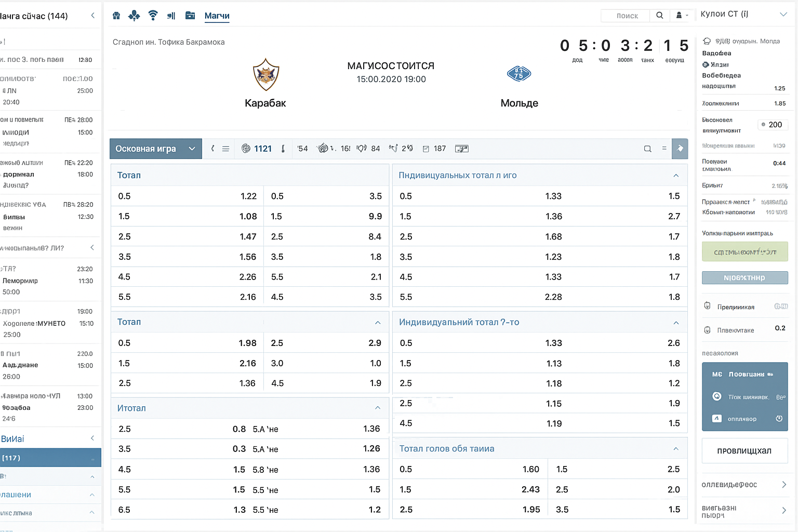Select the highlighted (117) sidebar item

(50, 458)
